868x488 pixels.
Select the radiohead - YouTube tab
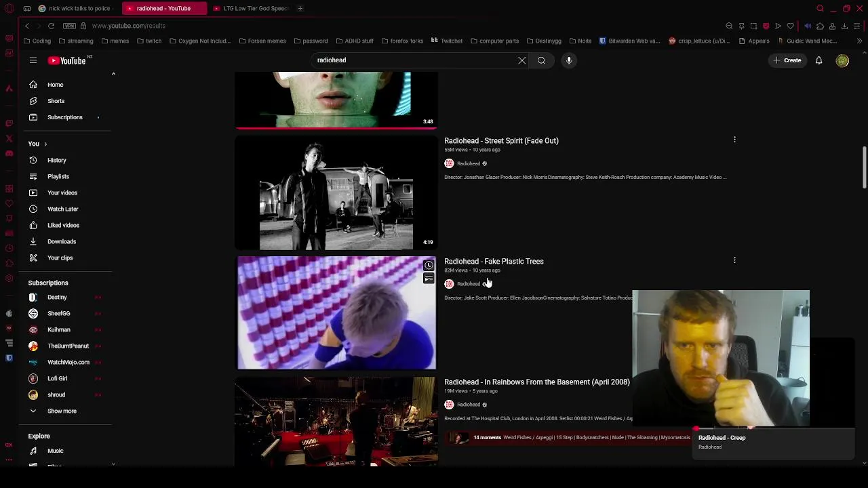(x=163, y=8)
